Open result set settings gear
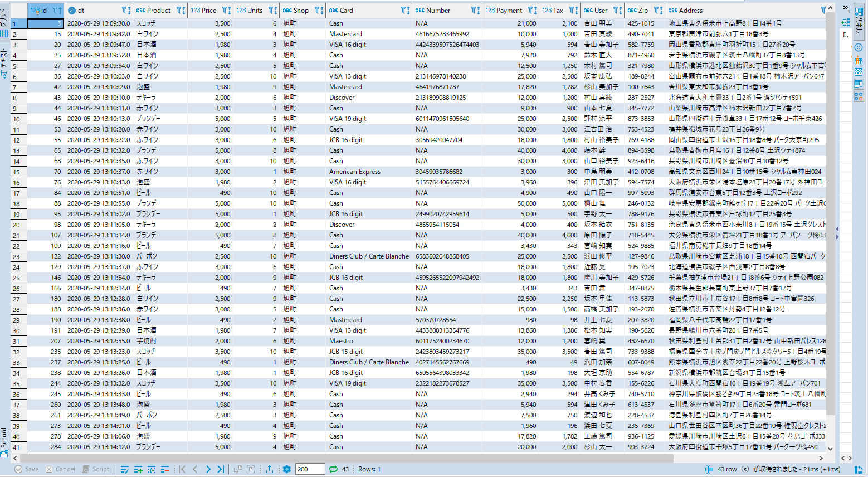This screenshot has width=868, height=477. (287, 469)
